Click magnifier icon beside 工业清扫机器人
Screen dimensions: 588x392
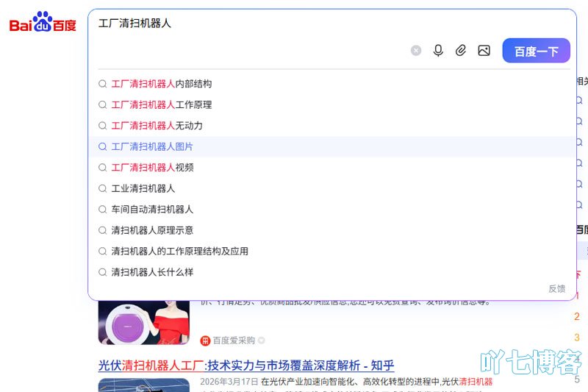pyautogui.click(x=102, y=188)
